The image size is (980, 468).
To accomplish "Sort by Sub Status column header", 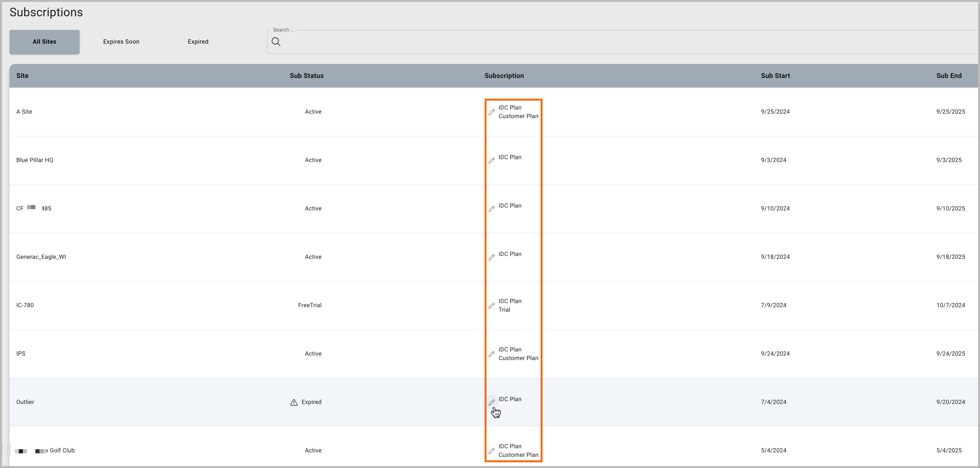I will coord(307,76).
